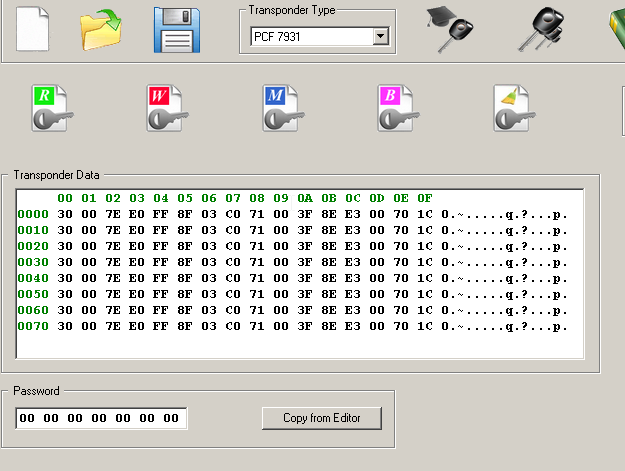Click byte 8E in row 0030
The width and height of the screenshot is (625, 471).
tap(329, 262)
